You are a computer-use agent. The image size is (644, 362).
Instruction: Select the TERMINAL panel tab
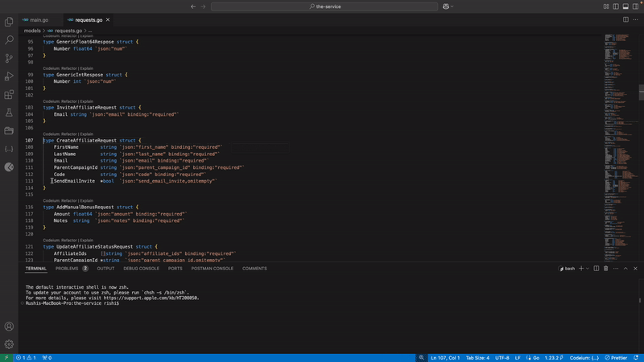(35, 269)
